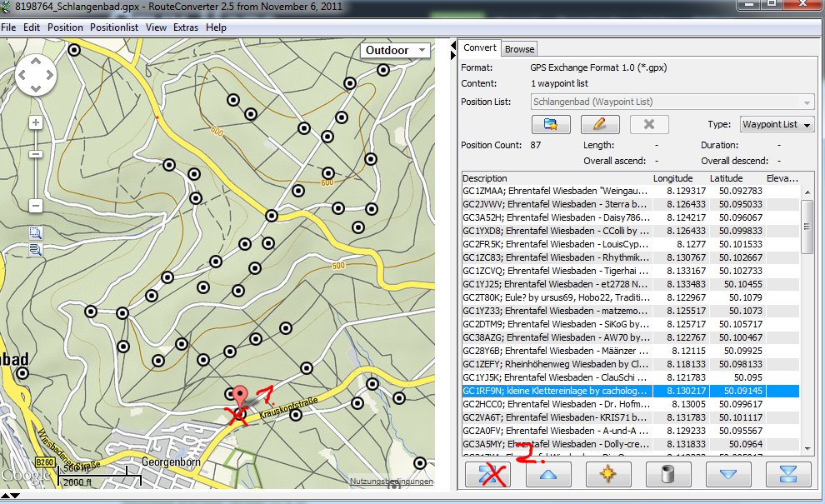Image resolution: width=825 pixels, height=504 pixels.
Task: Select the GC2HCC0 Dr. Hofm row
Action: pos(631,404)
